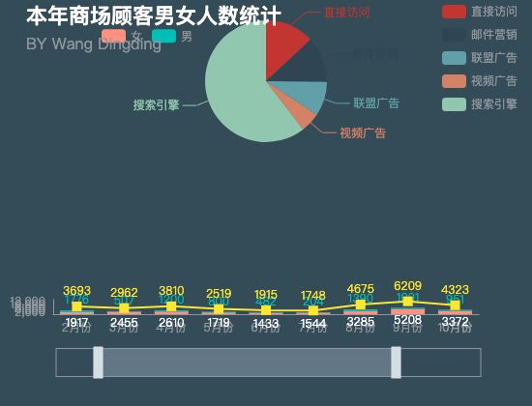Click the yellow marker labeled 6209

pos(408,302)
